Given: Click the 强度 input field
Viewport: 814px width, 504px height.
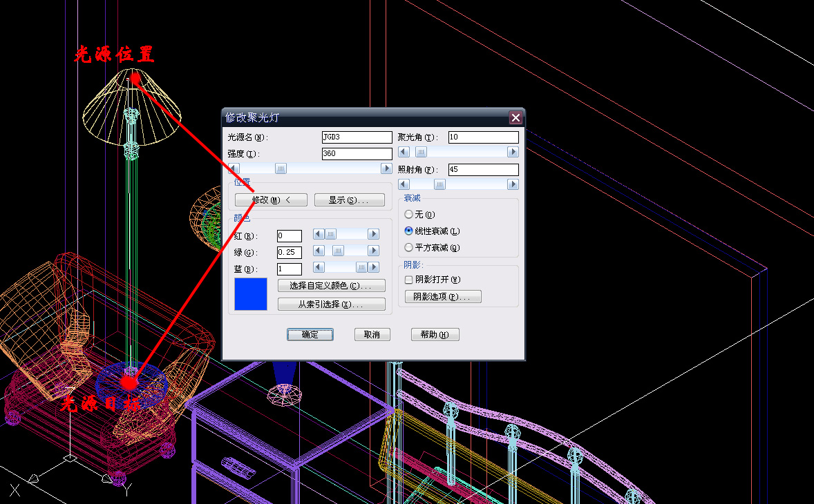Looking at the screenshot, I should (x=357, y=153).
